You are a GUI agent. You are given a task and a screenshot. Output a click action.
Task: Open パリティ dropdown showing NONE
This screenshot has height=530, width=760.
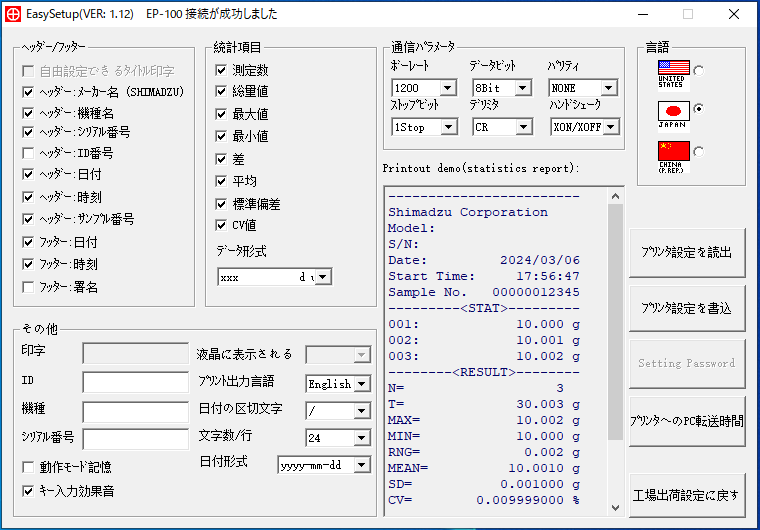click(x=584, y=88)
